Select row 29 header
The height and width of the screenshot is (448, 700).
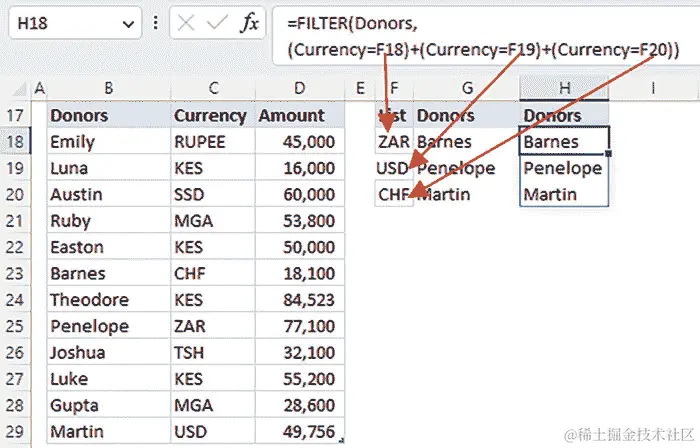tap(15, 431)
